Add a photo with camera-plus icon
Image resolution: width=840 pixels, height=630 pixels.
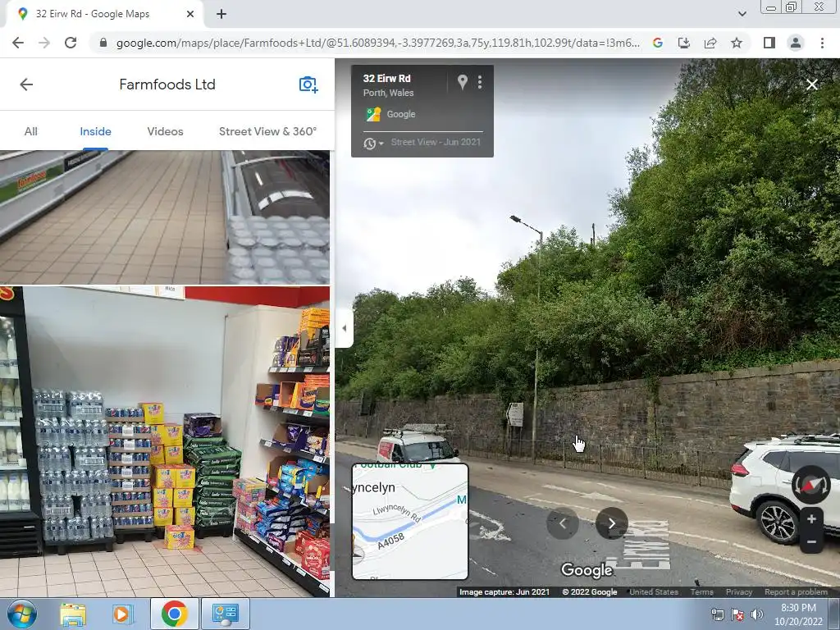308,84
